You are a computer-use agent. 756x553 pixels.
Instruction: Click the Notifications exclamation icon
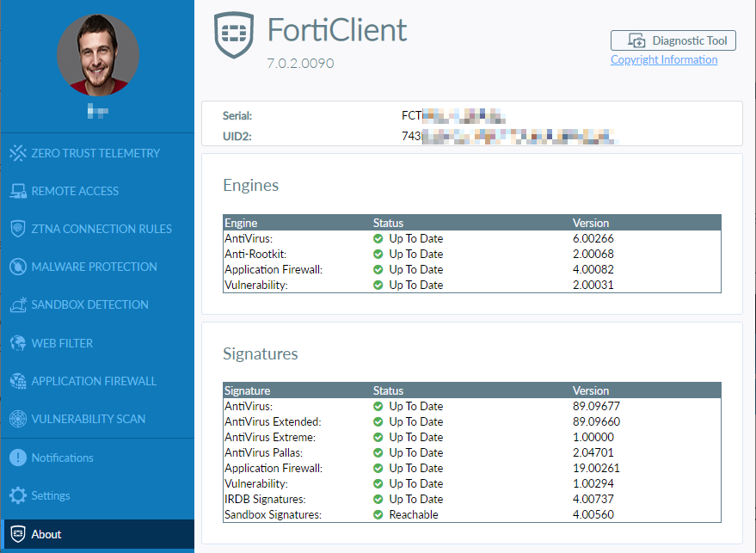click(x=20, y=458)
